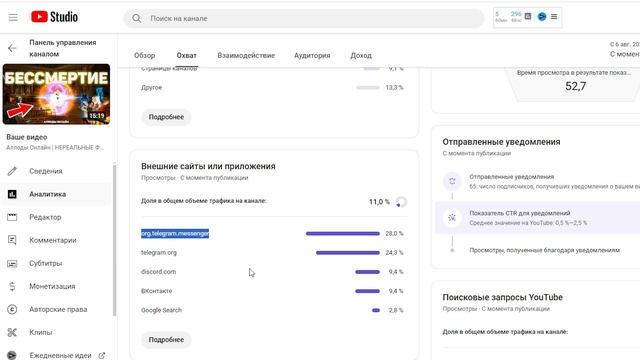
Task: Click the Отправленные уведомления bell step icon
Action: 452,181
